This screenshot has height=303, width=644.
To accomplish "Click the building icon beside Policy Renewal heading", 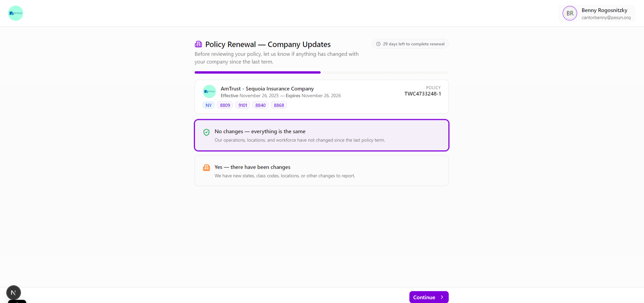I will tap(198, 44).
